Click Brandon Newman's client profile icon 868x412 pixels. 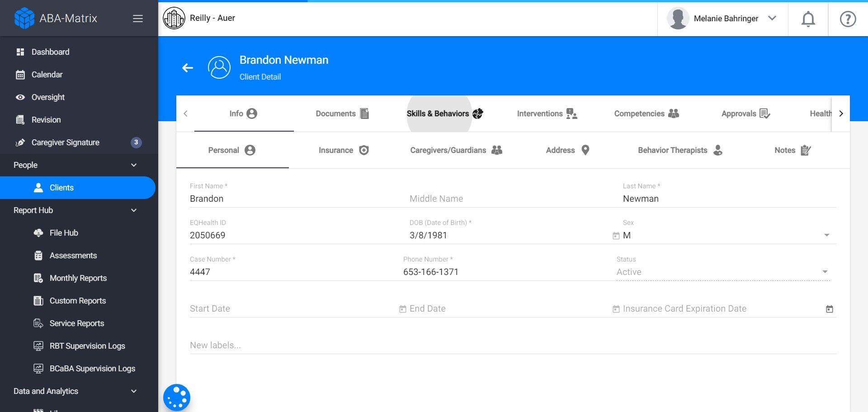click(x=219, y=67)
